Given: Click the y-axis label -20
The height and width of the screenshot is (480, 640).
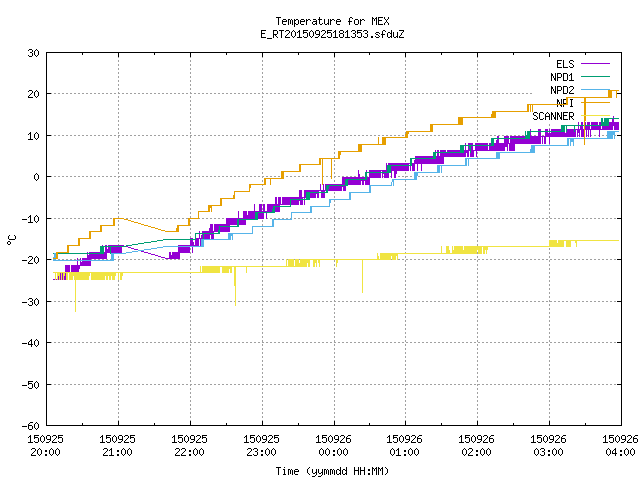Looking at the screenshot, I should [31, 260].
